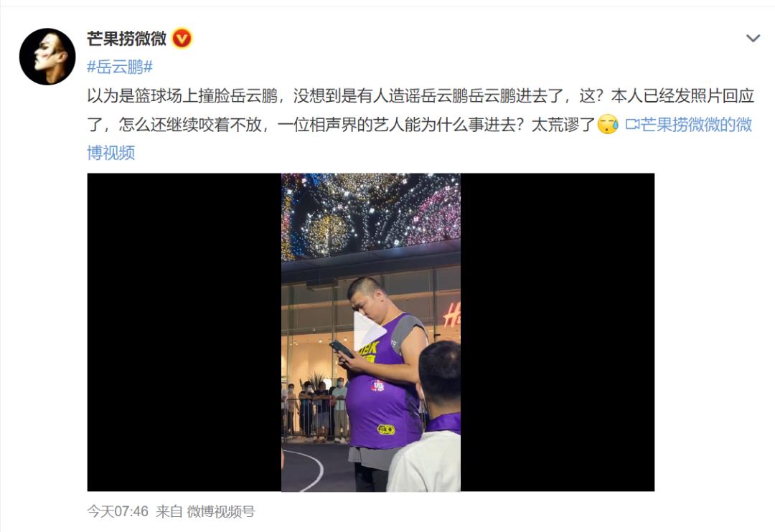
Task: Click the left black letterbox area of the video
Action: [184, 332]
